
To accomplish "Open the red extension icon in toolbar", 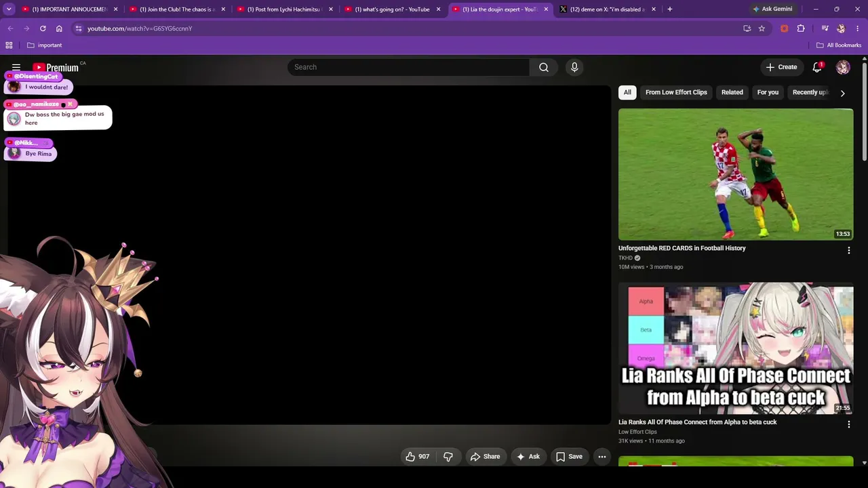I will [785, 28].
